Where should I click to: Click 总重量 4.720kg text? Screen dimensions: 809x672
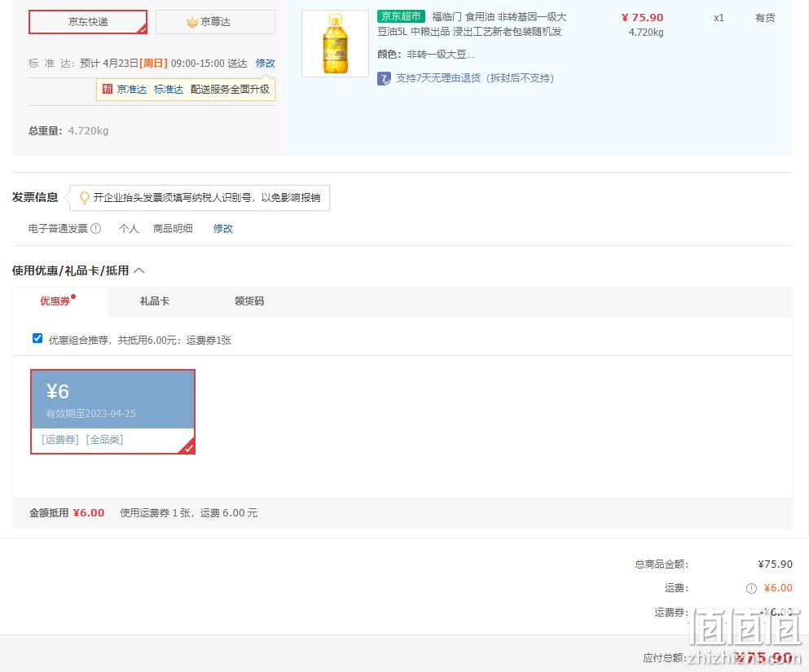(x=68, y=130)
